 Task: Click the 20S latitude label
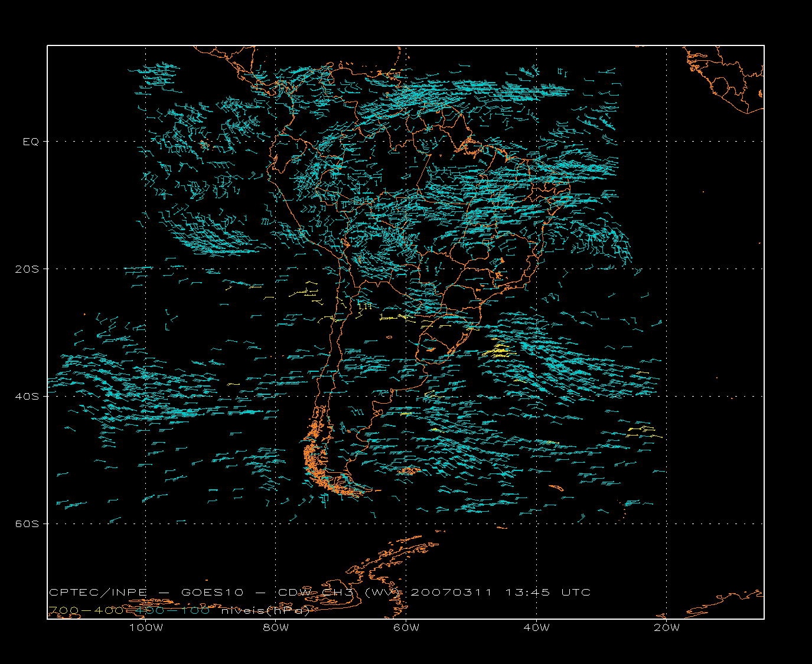[28, 269]
